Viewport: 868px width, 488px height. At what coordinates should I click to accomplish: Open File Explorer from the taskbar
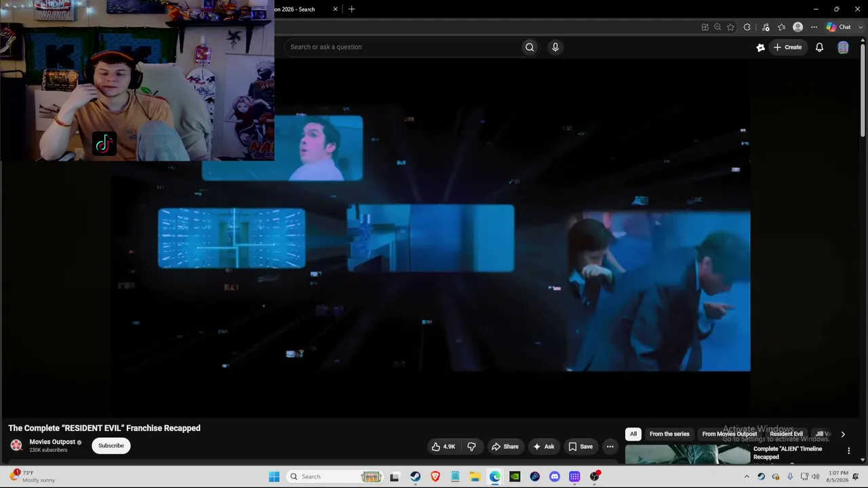(475, 476)
